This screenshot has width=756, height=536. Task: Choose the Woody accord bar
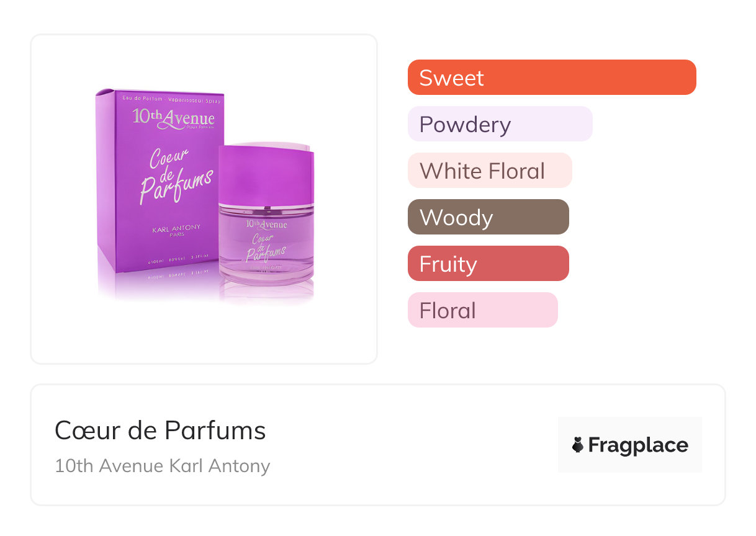tap(488, 217)
